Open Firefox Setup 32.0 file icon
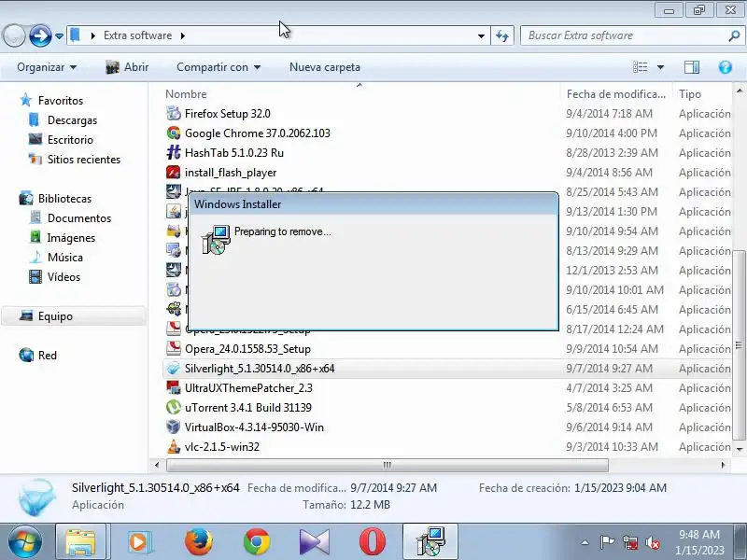Screen dimensions: 747x560 pyautogui.click(x=174, y=113)
